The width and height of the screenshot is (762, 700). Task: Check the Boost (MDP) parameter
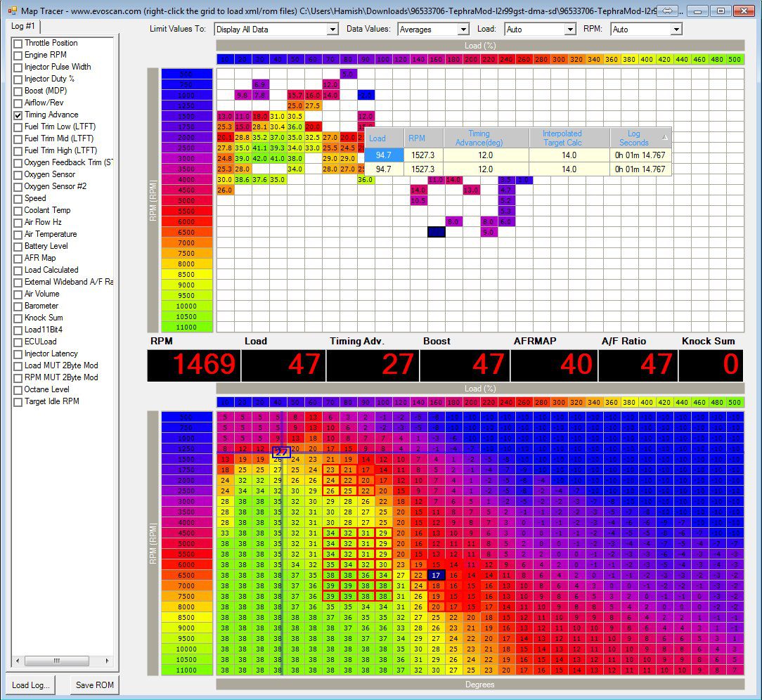pyautogui.click(x=18, y=91)
